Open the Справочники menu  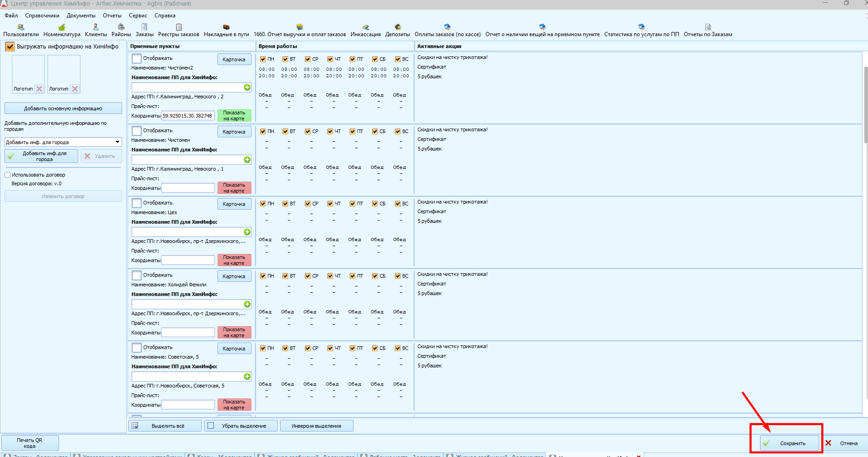[42, 16]
